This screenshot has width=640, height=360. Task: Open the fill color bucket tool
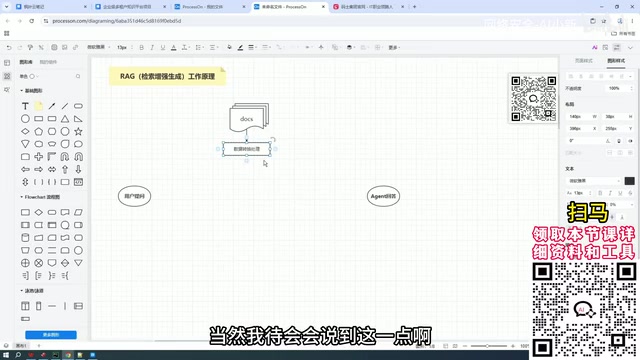[229, 47]
